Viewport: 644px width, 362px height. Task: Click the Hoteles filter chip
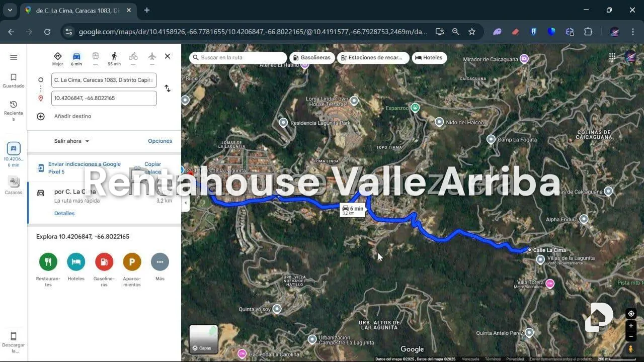[429, 58]
